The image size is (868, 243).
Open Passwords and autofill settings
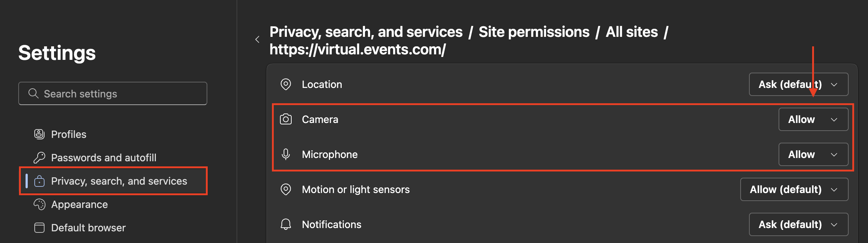[104, 158]
